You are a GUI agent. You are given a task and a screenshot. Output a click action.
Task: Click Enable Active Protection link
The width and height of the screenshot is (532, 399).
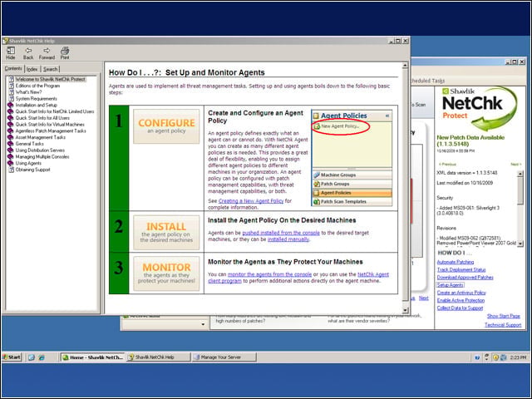461,300
